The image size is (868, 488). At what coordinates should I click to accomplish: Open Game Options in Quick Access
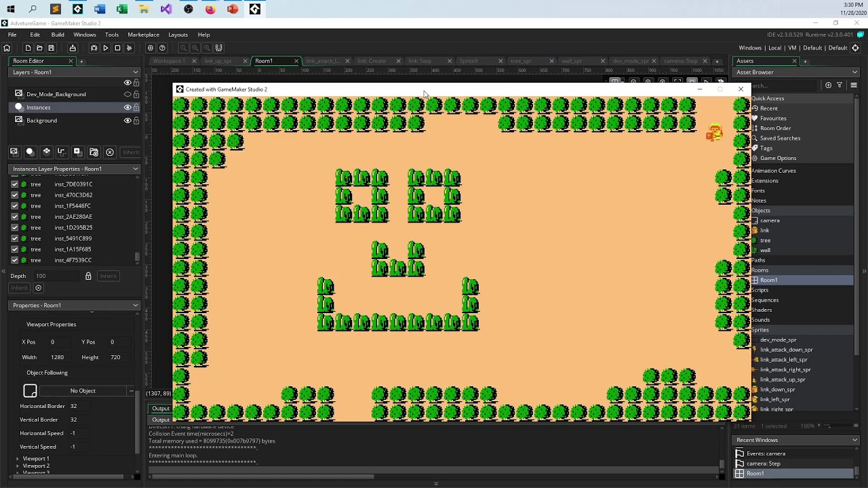[778, 158]
